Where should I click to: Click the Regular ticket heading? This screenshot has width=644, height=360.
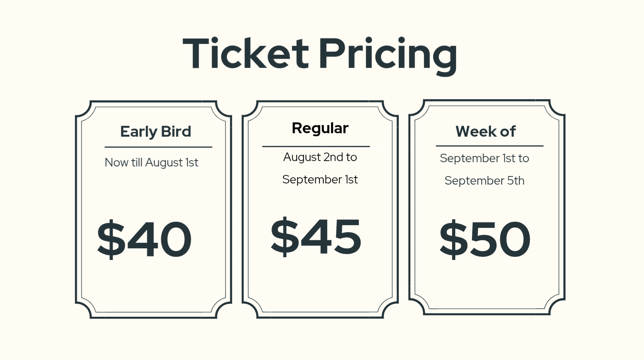(x=320, y=129)
